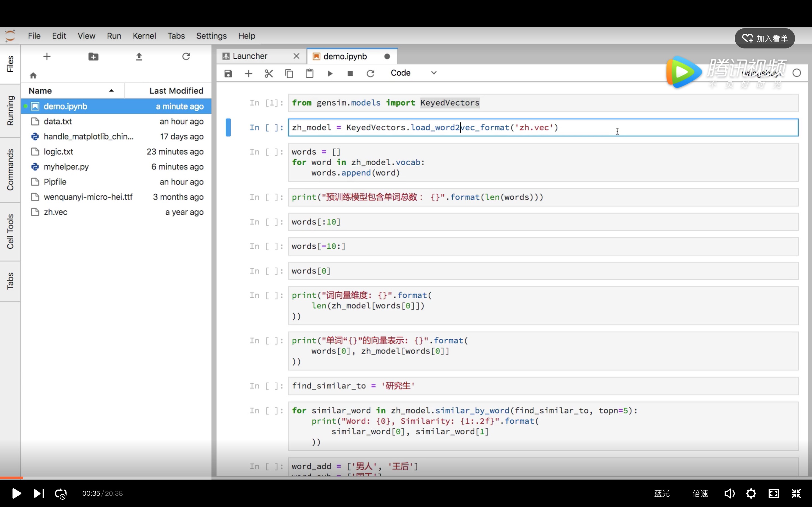Click the 加入看单 button

765,38
